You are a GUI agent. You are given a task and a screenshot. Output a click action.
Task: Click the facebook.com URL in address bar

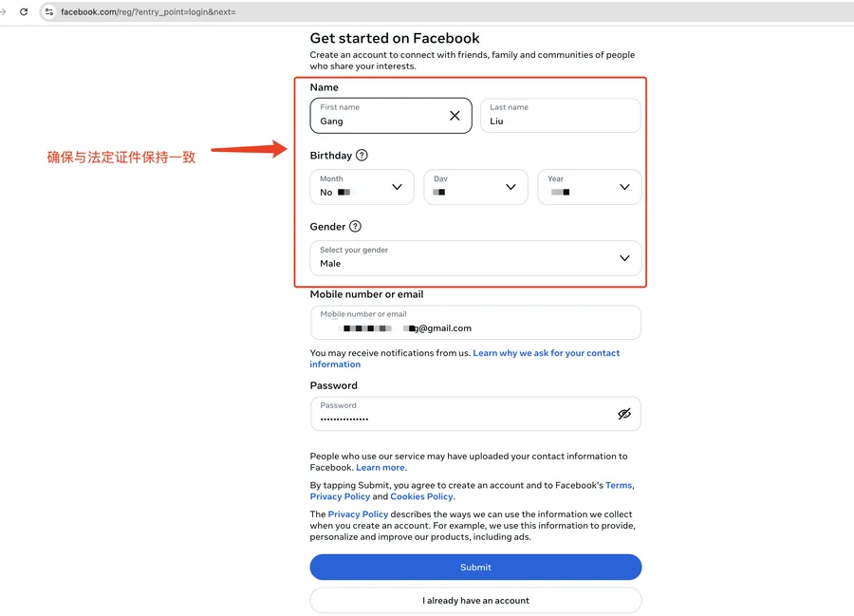[148, 11]
